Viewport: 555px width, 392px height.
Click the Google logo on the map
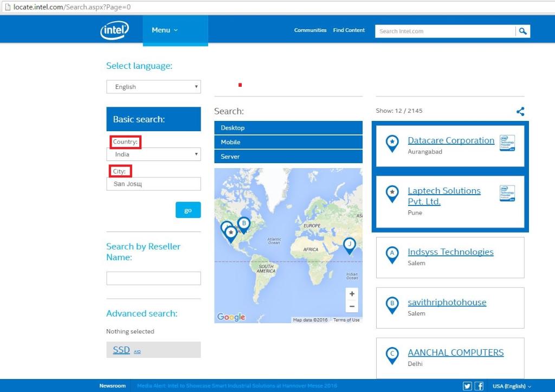231,317
